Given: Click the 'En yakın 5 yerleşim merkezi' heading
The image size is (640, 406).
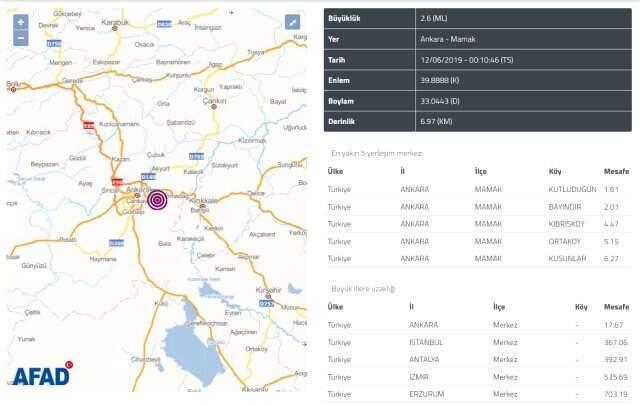Looking at the screenshot, I should 377,153.
